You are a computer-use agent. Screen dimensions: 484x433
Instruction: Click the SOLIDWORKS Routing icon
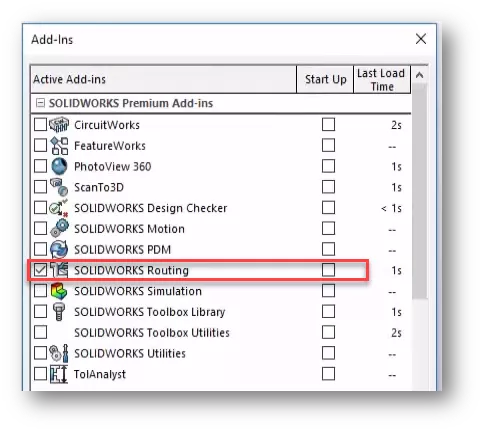tap(59, 270)
